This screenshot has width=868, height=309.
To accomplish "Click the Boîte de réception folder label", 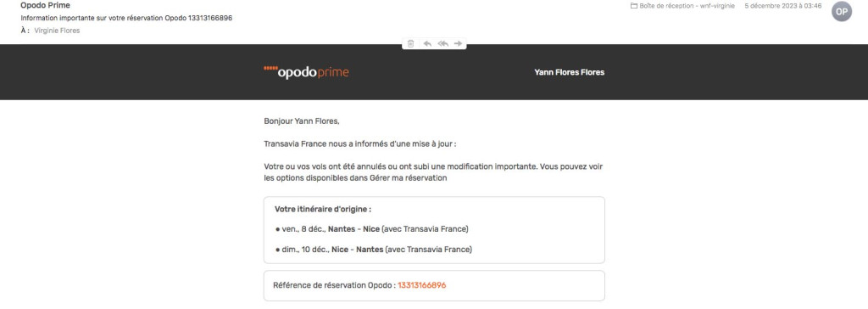I will (x=687, y=6).
